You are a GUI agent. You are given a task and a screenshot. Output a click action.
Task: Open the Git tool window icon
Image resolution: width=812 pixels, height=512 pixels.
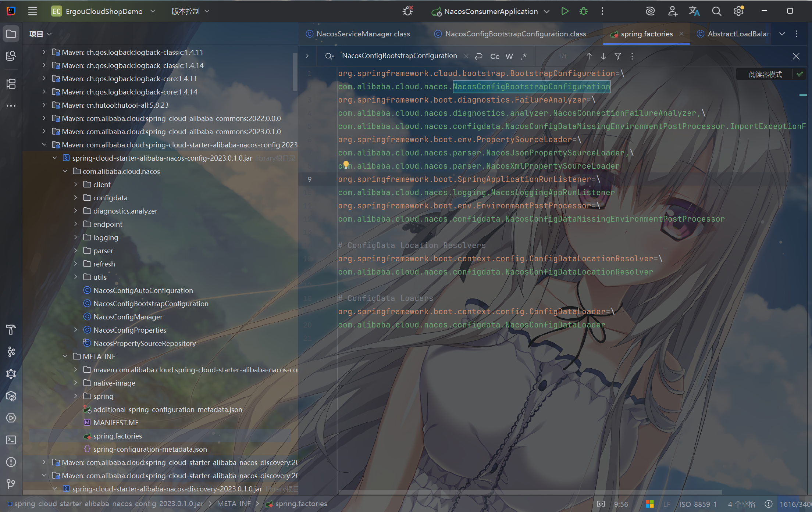point(11,484)
